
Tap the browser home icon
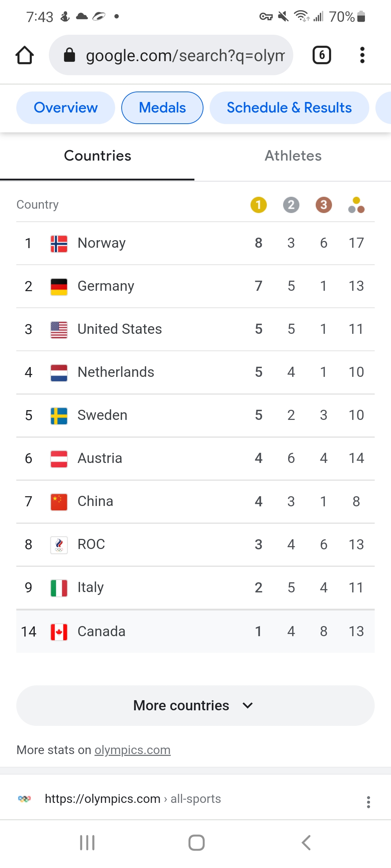(x=25, y=55)
